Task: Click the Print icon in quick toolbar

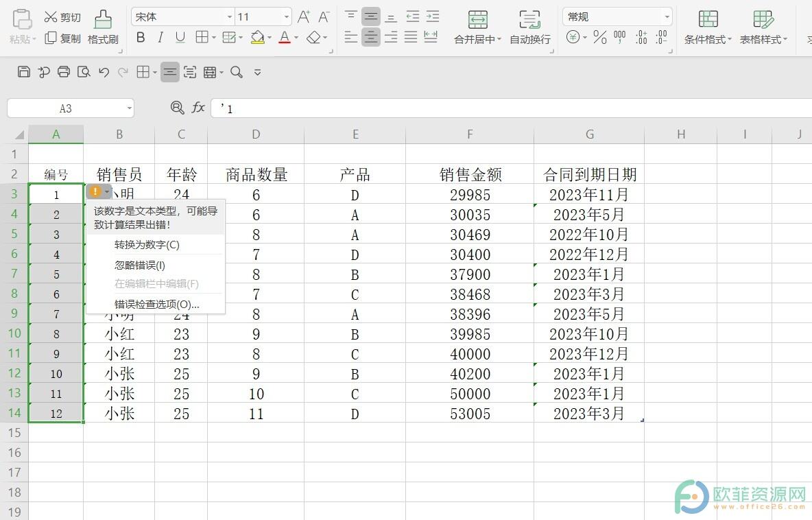Action: click(64, 72)
